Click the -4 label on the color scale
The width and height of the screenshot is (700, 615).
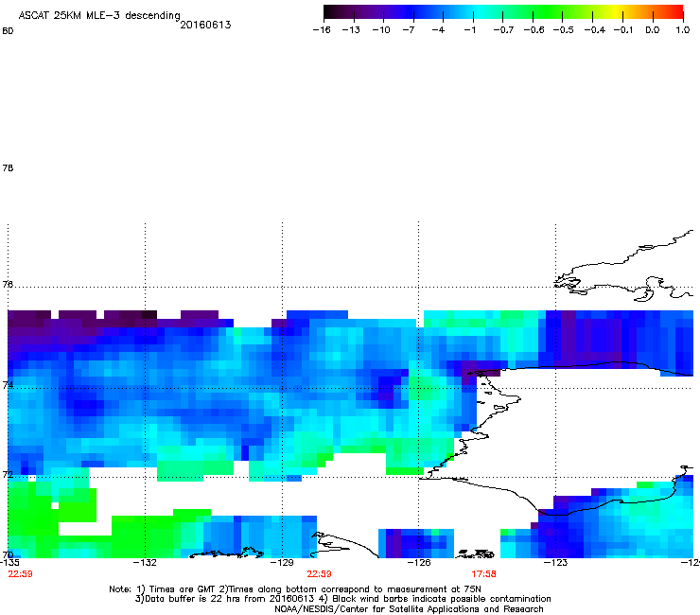coord(438,30)
